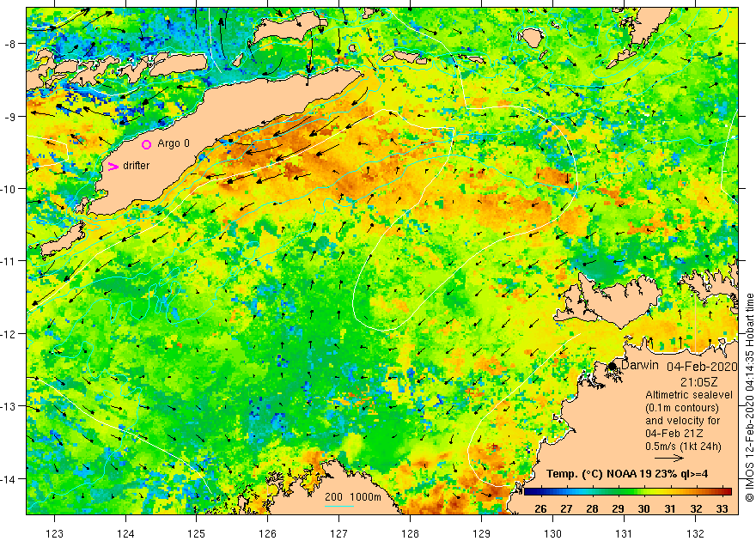The height and width of the screenshot is (541, 756).
Task: Click the 'Altimetric sealevel' legend text
Action: (688, 395)
